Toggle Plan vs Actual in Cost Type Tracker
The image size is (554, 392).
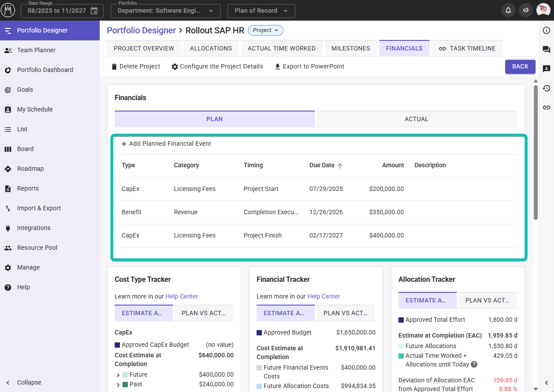(x=204, y=313)
